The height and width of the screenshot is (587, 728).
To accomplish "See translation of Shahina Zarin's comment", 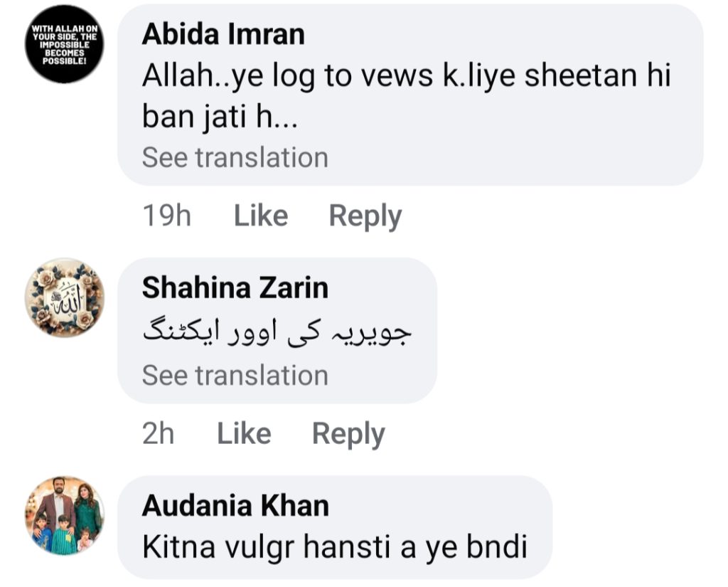I will [x=235, y=375].
